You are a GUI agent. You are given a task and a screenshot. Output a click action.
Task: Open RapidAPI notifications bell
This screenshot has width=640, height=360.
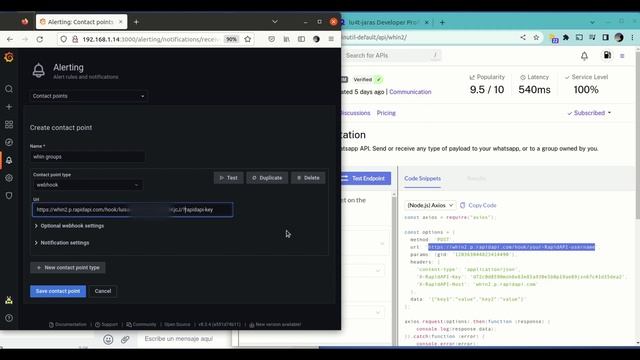point(584,56)
